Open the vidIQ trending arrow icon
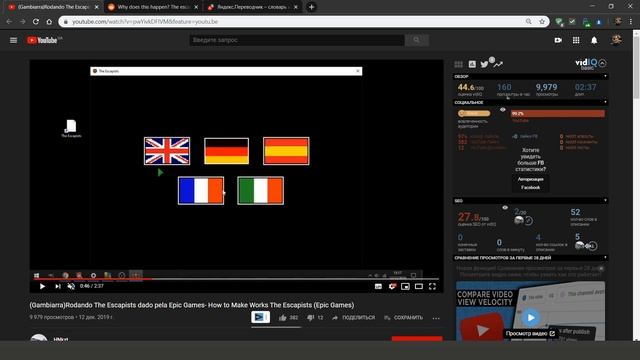This screenshot has height=360, width=640. click(498, 64)
